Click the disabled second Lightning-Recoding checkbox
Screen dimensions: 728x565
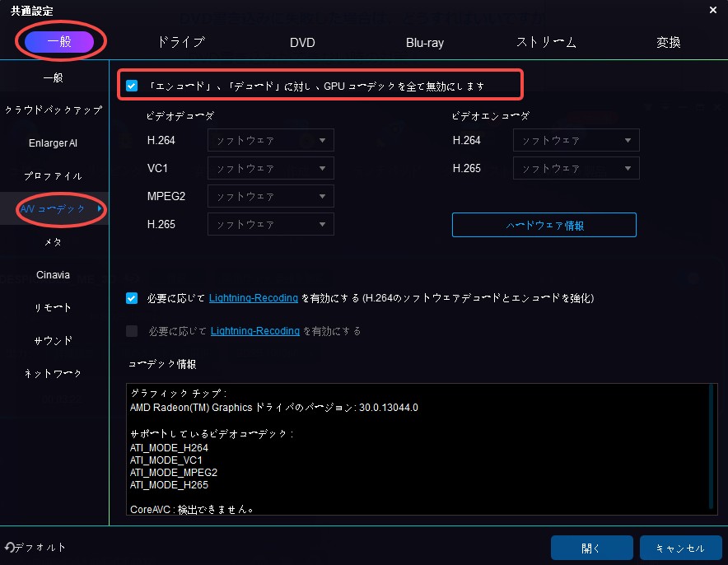point(132,331)
